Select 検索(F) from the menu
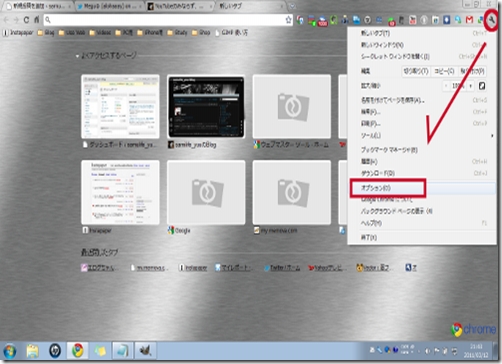The image size is (502, 364). tap(422, 112)
